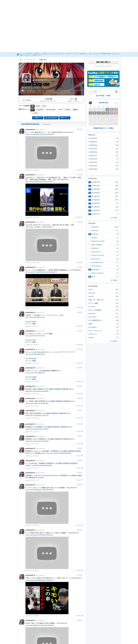Open 2024年09月 archive link
The image size is (138, 644).
tap(95, 189)
